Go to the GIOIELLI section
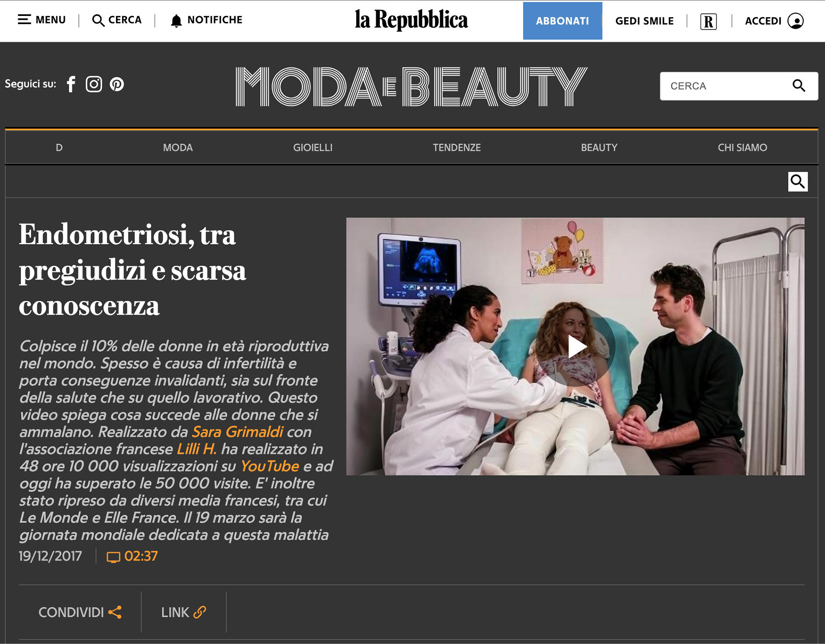The width and height of the screenshot is (825, 644). 312,148
